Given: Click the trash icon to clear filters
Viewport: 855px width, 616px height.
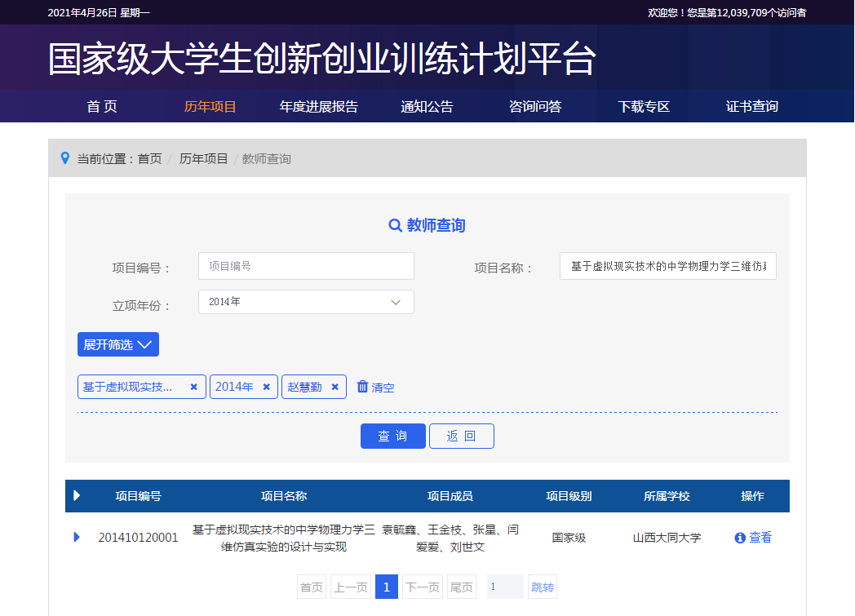Looking at the screenshot, I should [x=363, y=387].
